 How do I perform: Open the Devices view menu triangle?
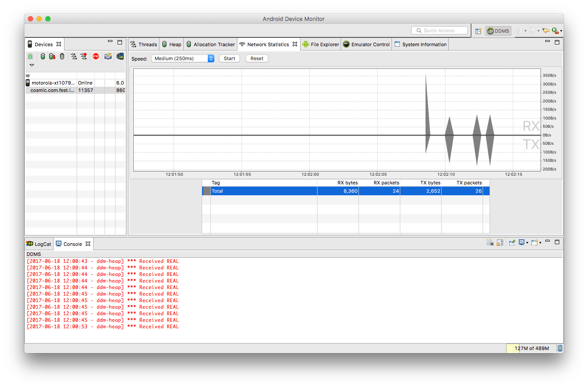click(32, 65)
